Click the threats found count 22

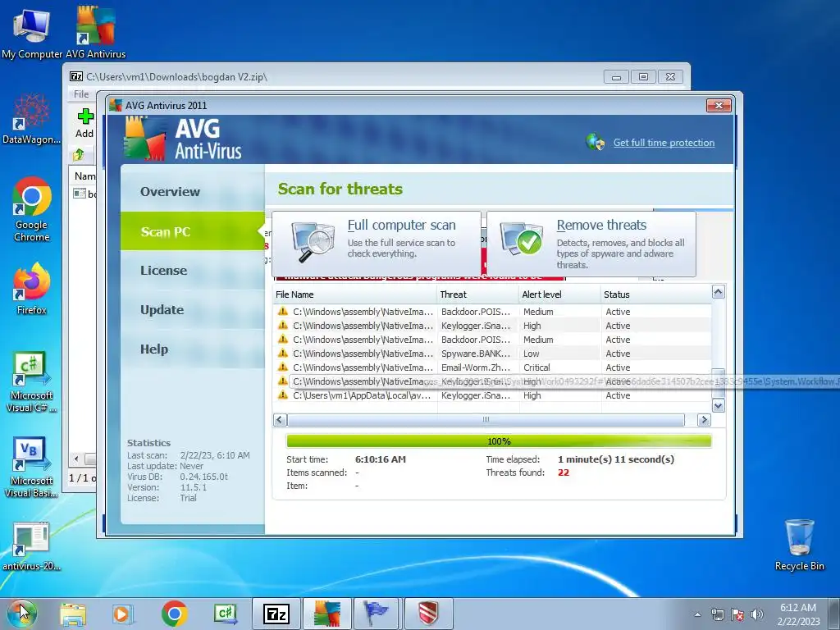click(563, 472)
